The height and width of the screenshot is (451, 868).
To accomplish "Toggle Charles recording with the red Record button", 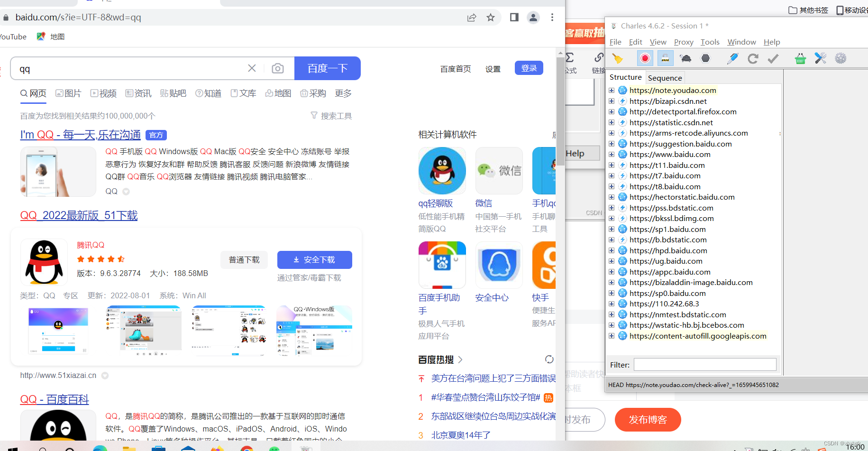I will 645,58.
